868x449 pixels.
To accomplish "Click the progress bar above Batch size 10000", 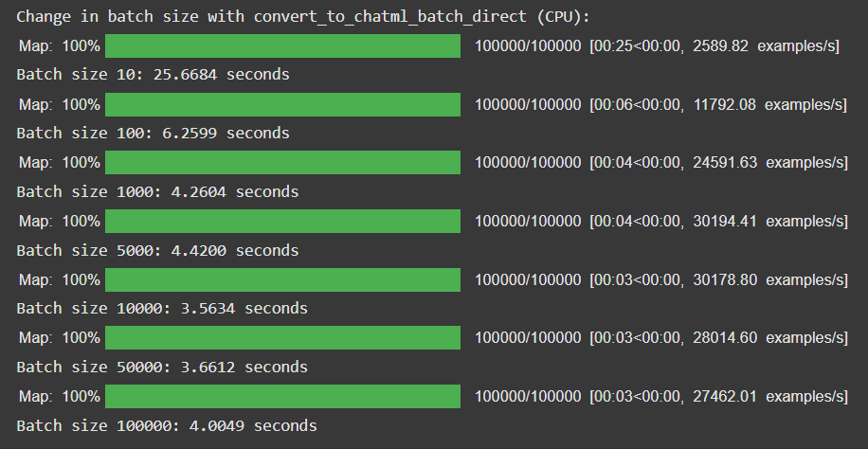I will [282, 280].
